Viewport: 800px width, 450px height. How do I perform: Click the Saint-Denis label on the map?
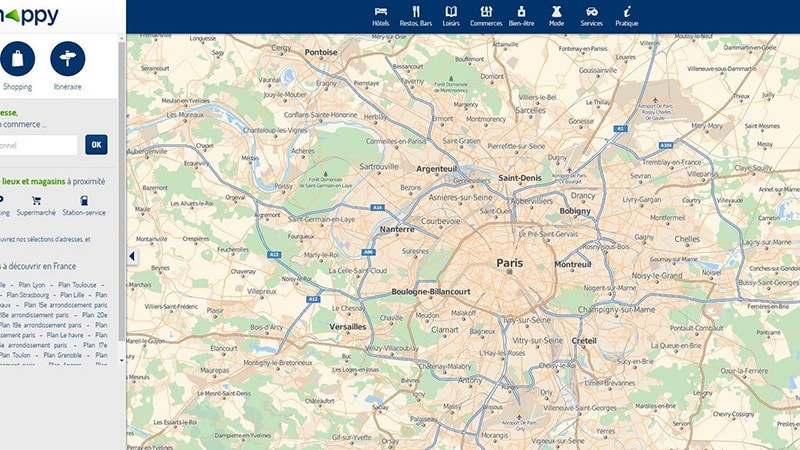pyautogui.click(x=520, y=178)
